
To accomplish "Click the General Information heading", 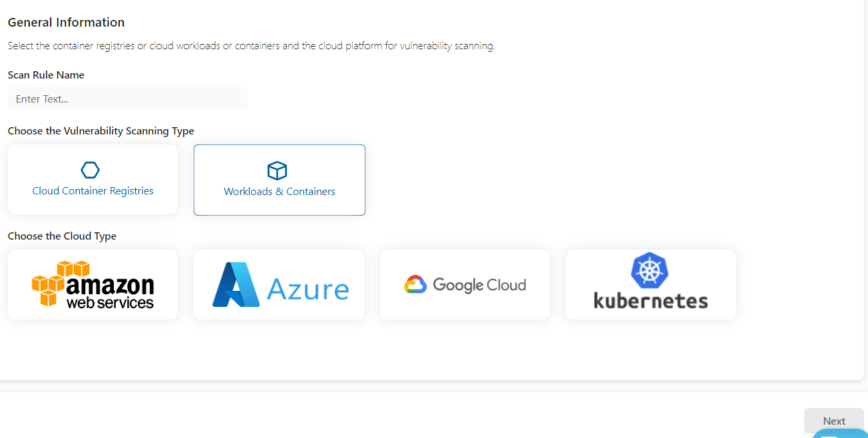I will pos(65,22).
